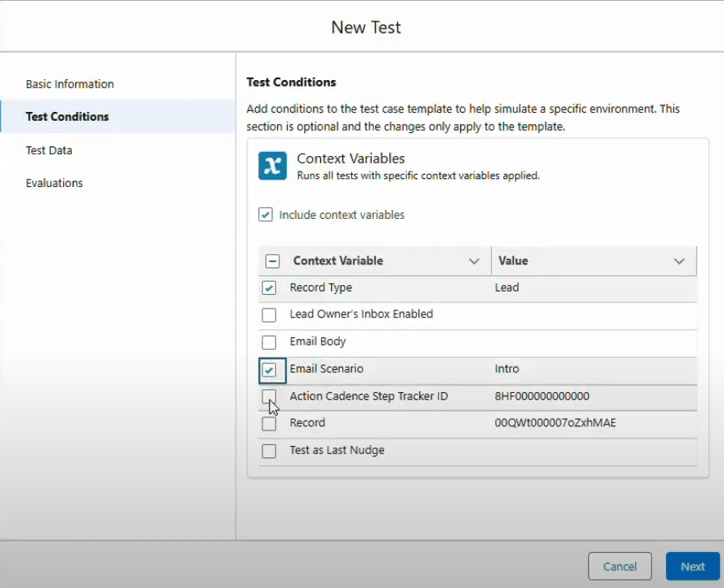
Task: Select the Test Conditions step
Action: 67,117
